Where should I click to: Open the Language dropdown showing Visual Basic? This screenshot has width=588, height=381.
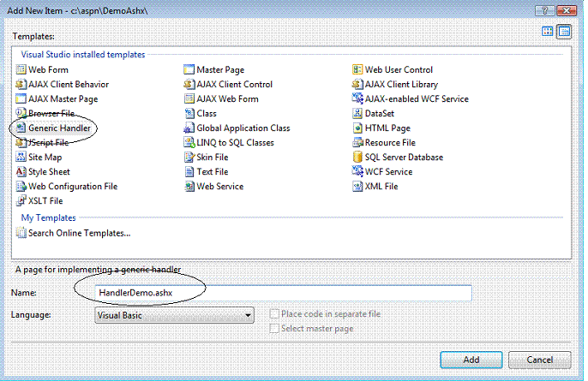point(174,315)
